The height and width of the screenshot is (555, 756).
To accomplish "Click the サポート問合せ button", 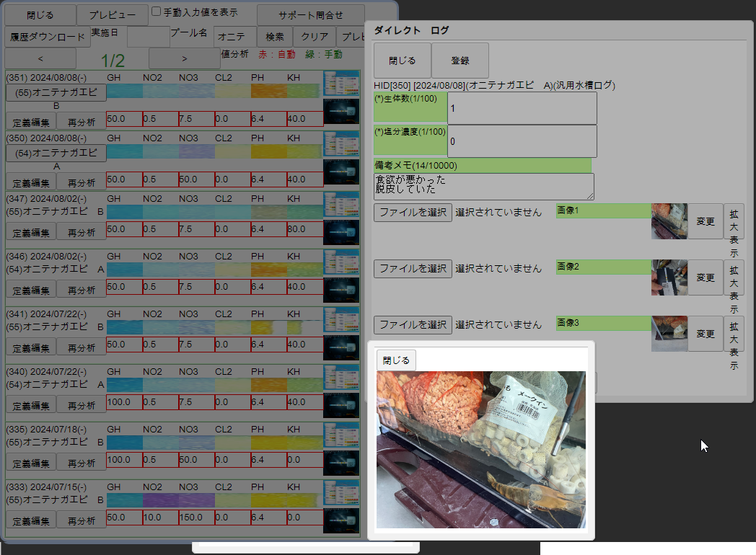I will (x=310, y=15).
